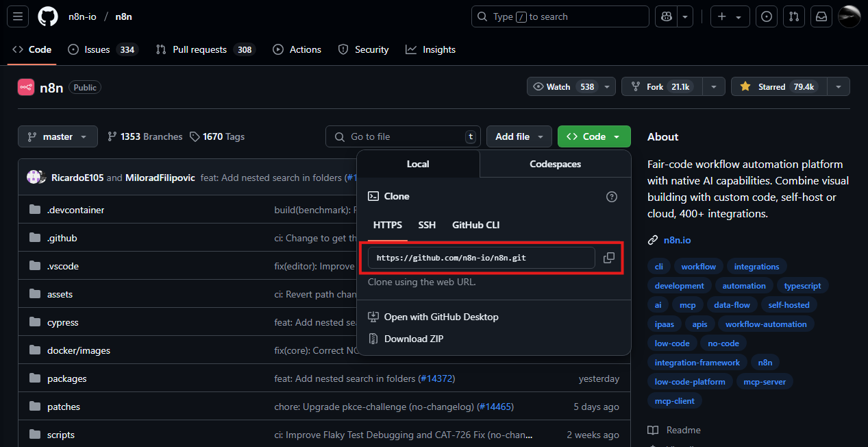Go to the n8n-io owner link

(82, 16)
